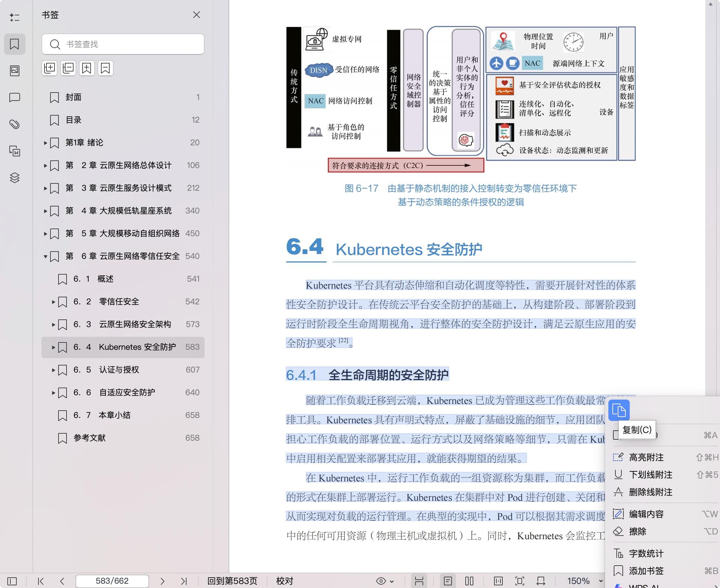The width and height of the screenshot is (720, 588).
Task: Expand the 6.6 自适应安全防护 bookmark
Action: tap(53, 393)
